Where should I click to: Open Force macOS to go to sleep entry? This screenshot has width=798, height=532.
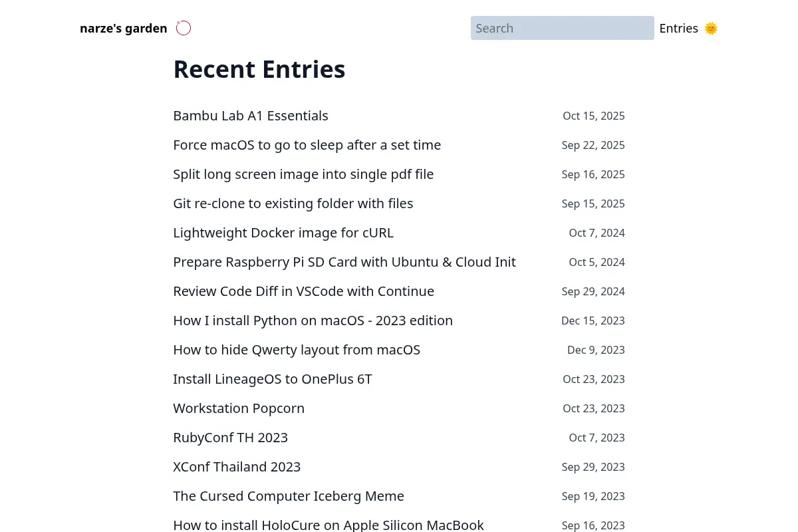click(307, 145)
